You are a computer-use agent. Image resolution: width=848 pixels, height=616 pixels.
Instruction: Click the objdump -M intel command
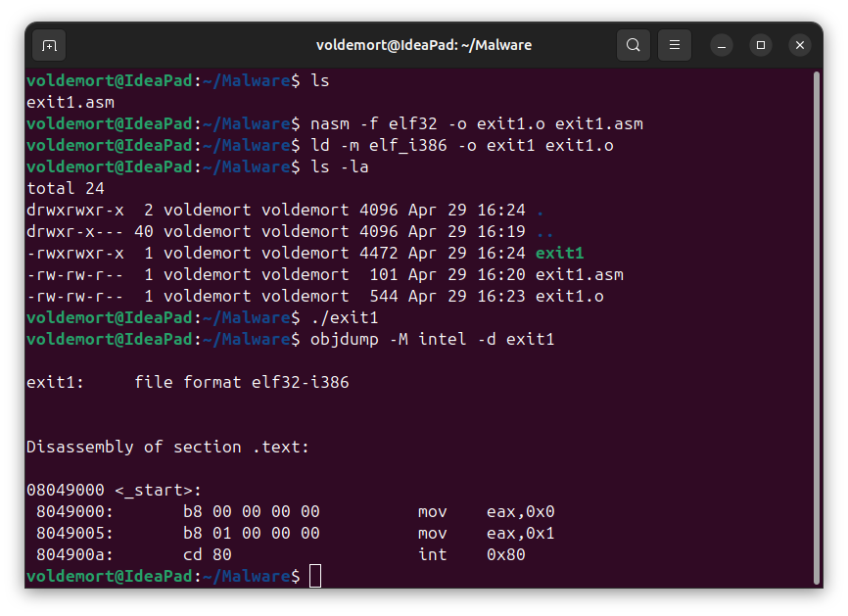[x=432, y=339]
